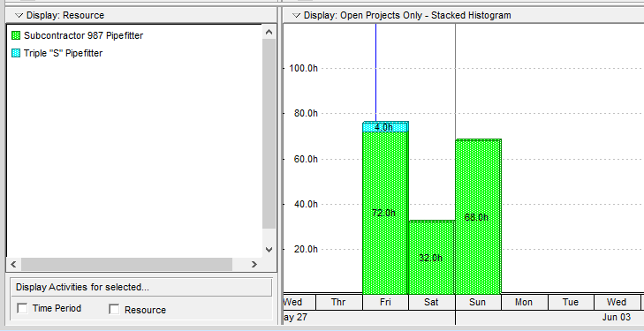644x331 pixels.
Task: Click the Mon timescale header
Action: point(524,303)
